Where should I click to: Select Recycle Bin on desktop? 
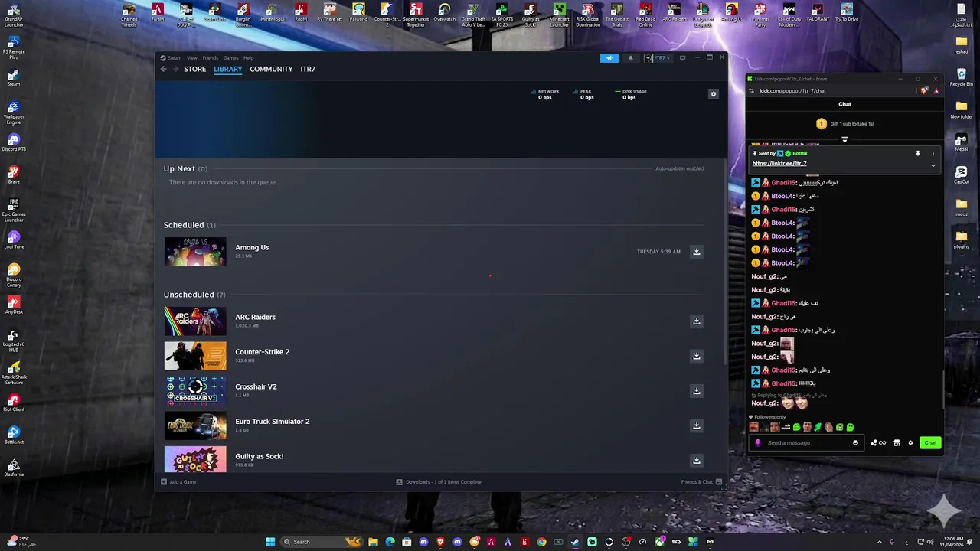pyautogui.click(x=962, y=77)
